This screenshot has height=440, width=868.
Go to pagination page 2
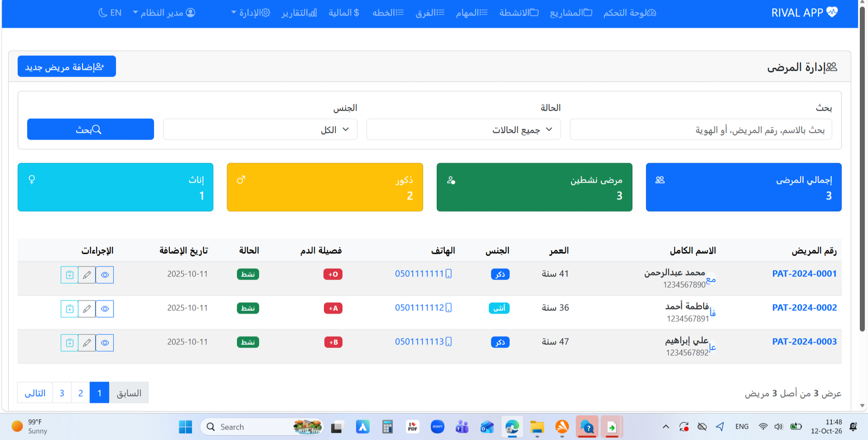81,393
